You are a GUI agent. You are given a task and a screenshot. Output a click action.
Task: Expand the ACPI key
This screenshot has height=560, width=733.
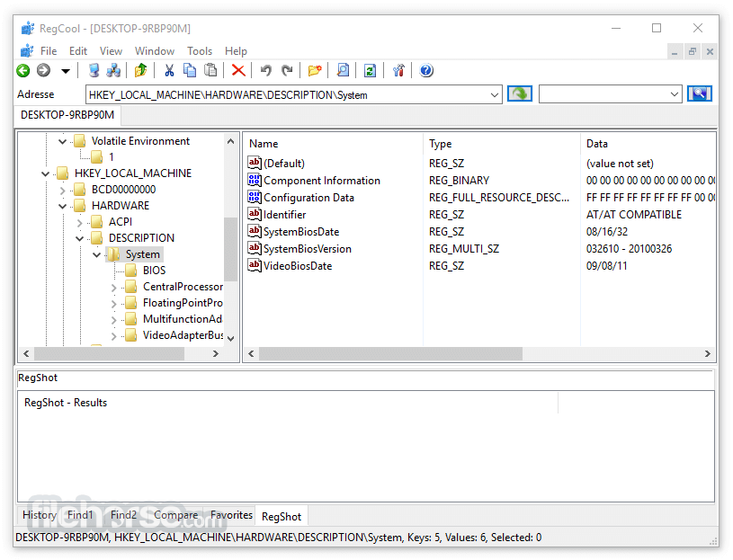click(x=79, y=222)
